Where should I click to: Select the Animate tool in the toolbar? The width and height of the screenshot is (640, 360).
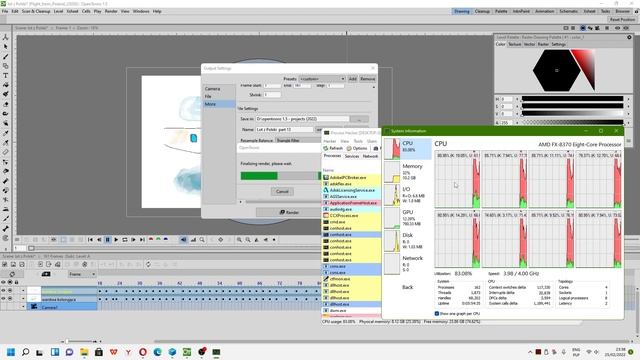pyautogui.click(x=6, y=37)
